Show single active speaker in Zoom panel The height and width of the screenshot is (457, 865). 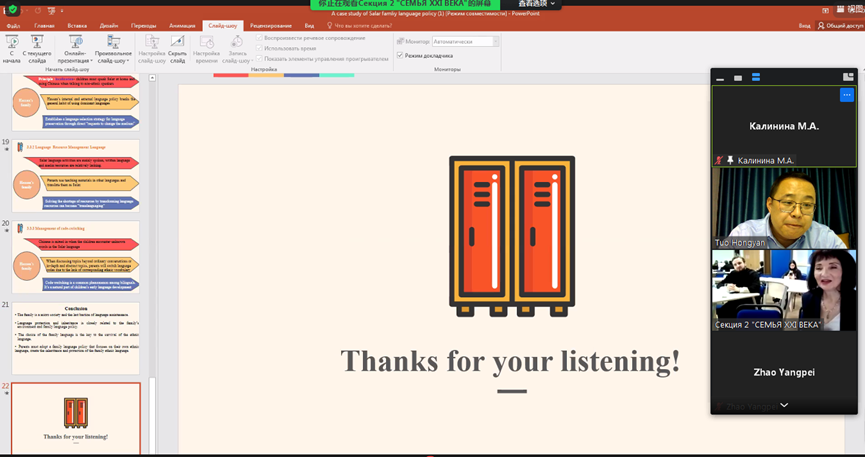click(x=738, y=77)
